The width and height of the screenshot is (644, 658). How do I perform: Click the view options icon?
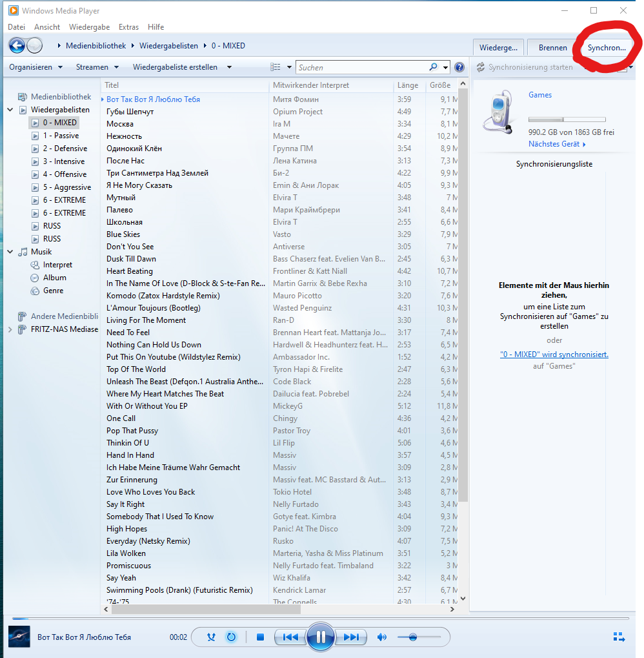tap(276, 67)
